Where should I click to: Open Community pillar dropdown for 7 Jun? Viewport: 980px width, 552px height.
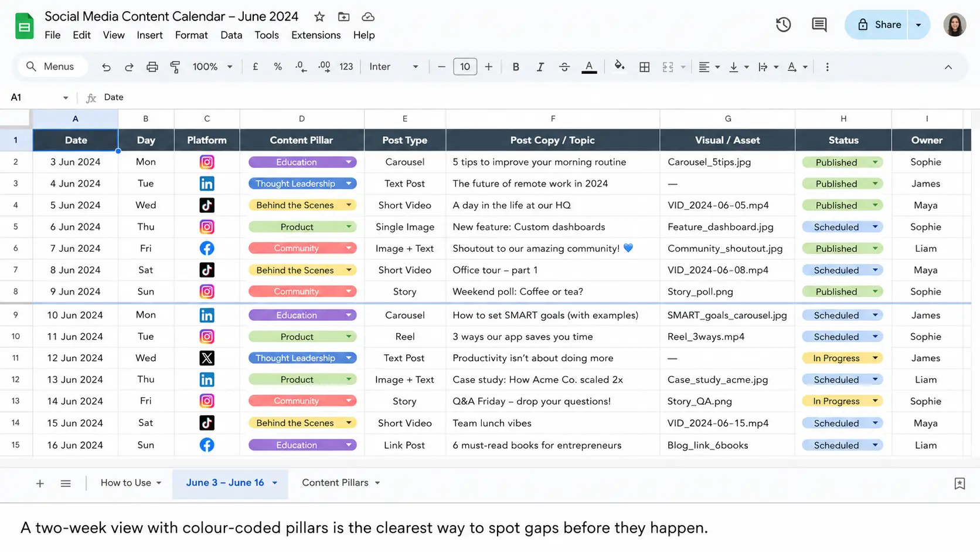[349, 248]
